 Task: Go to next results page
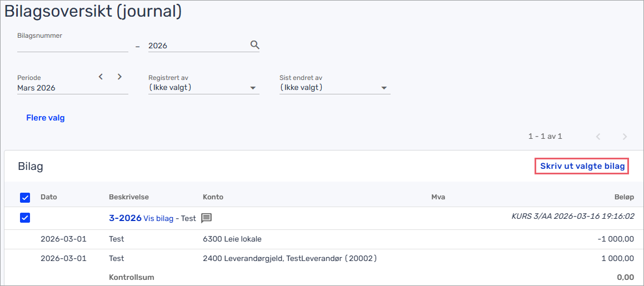point(625,136)
